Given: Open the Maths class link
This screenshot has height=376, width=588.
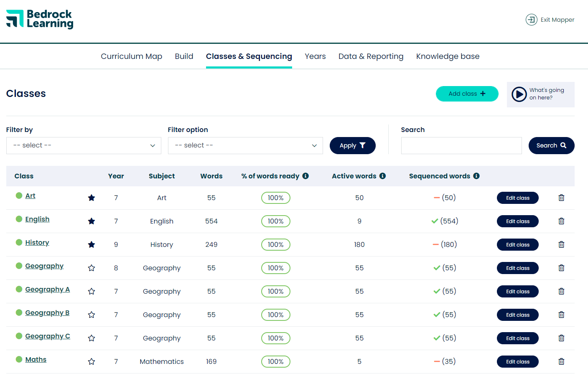Looking at the screenshot, I should tap(36, 359).
